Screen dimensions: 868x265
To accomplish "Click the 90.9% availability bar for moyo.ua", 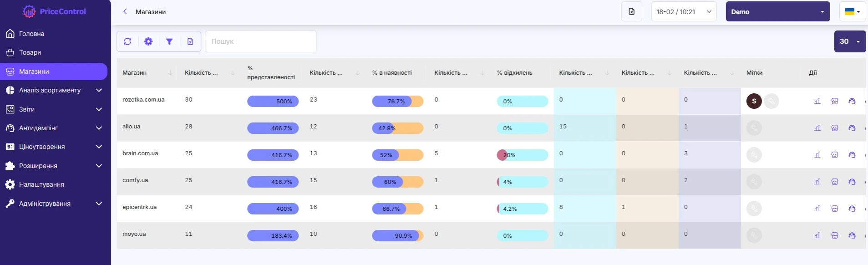I will click(397, 235).
